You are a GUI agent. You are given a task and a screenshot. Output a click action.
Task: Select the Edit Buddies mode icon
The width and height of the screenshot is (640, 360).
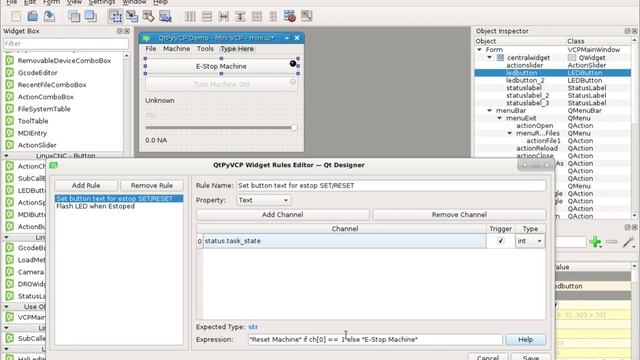point(149,16)
